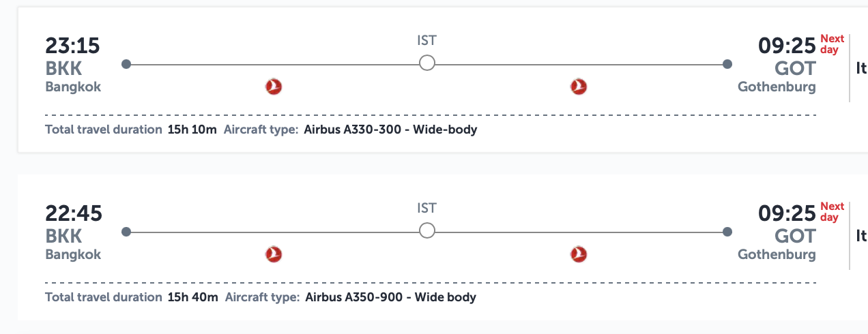Click the 23:15 departure time
Screen dimensions: 868x334
pyautogui.click(x=72, y=46)
